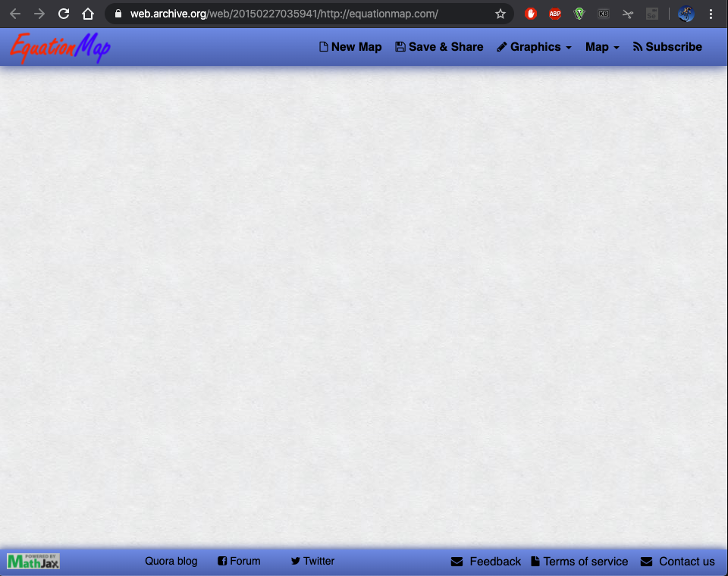Create a New Map
The image size is (728, 576).
(x=350, y=47)
